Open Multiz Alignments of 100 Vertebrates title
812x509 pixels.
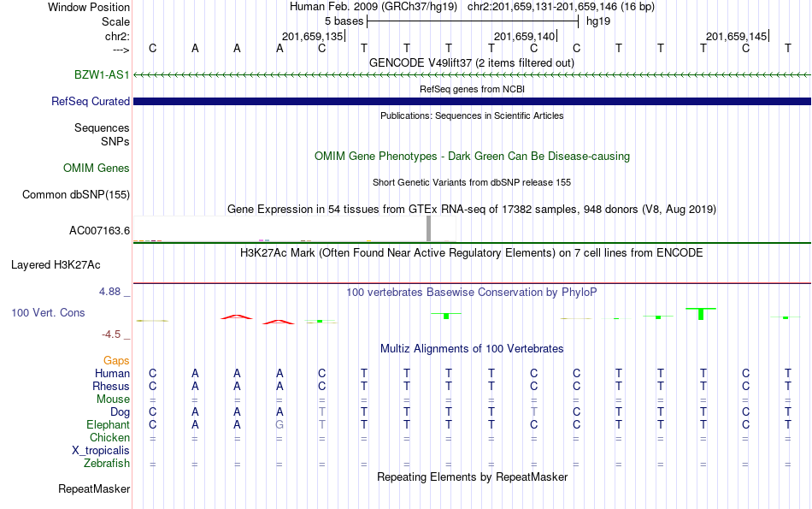[472, 349]
